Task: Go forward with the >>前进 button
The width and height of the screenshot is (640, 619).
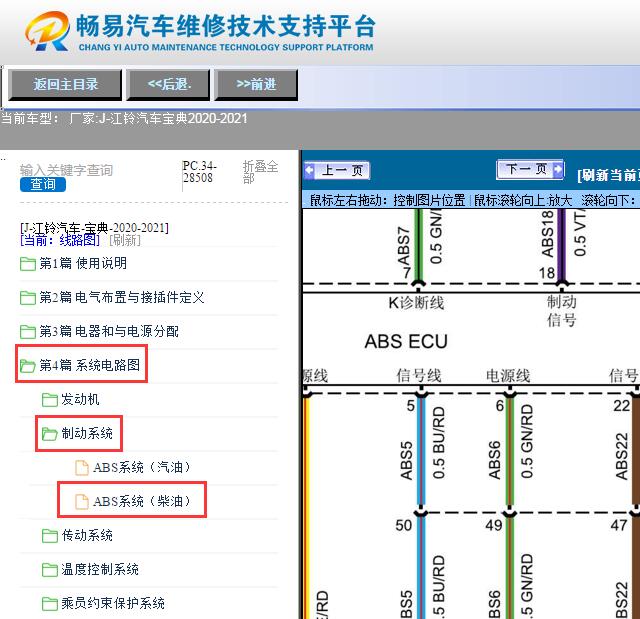Action: [256, 85]
